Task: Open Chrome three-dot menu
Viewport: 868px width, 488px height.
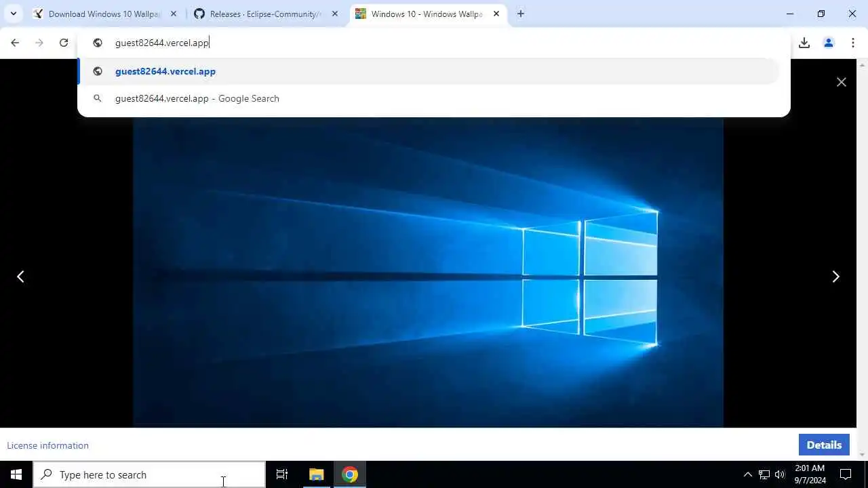Action: 853,43
